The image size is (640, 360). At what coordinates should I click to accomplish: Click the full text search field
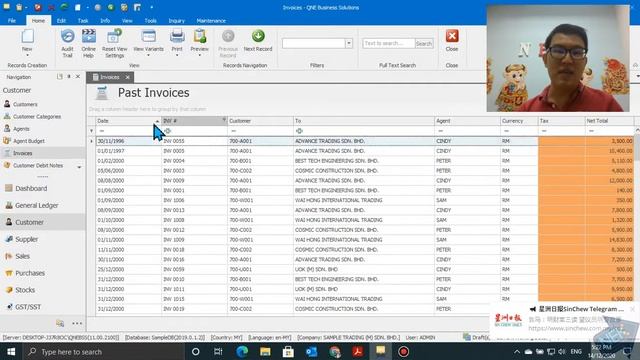pos(389,43)
